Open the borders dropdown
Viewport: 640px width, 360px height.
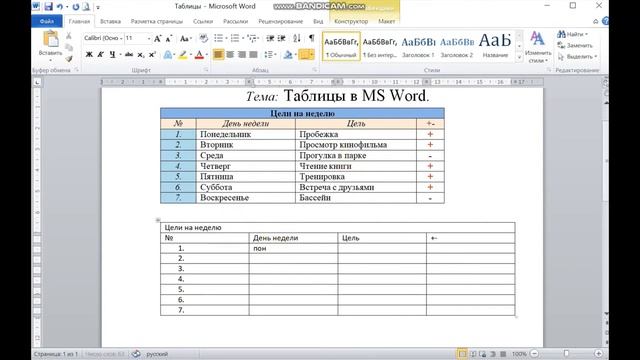tap(312, 54)
